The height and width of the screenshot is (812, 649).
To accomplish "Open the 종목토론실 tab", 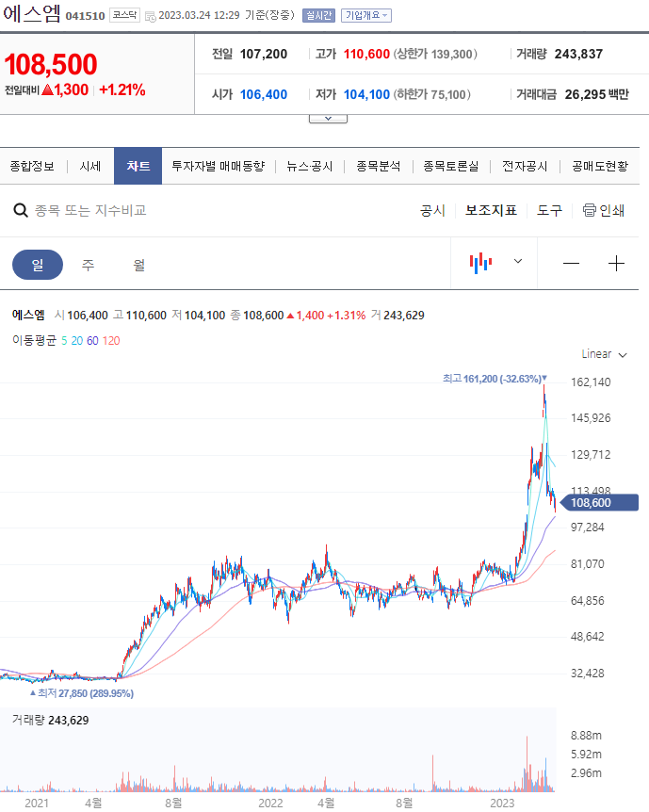I will point(450,166).
